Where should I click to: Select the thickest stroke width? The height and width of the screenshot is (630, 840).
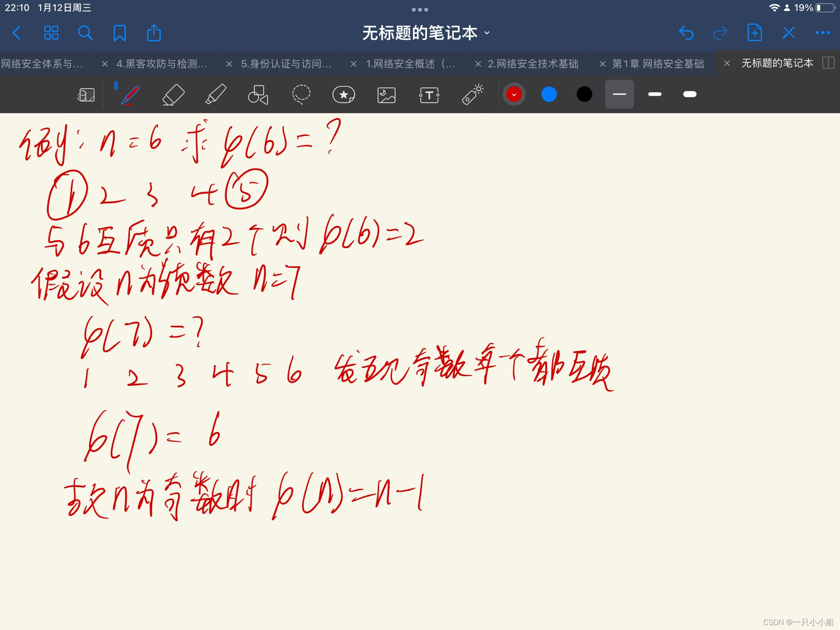tap(689, 94)
